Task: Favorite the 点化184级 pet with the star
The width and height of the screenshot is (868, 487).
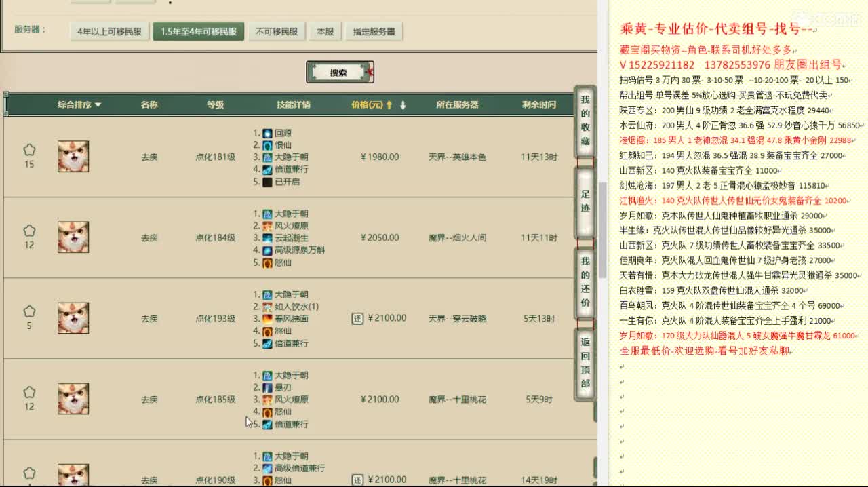Action: (x=29, y=230)
